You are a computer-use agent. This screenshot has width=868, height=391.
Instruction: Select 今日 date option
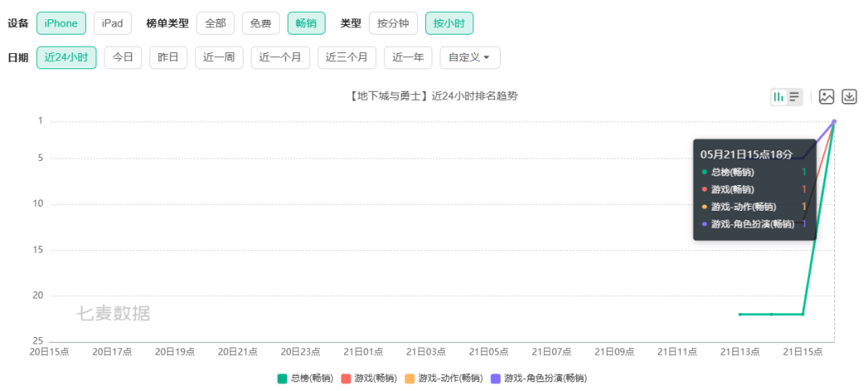(123, 58)
